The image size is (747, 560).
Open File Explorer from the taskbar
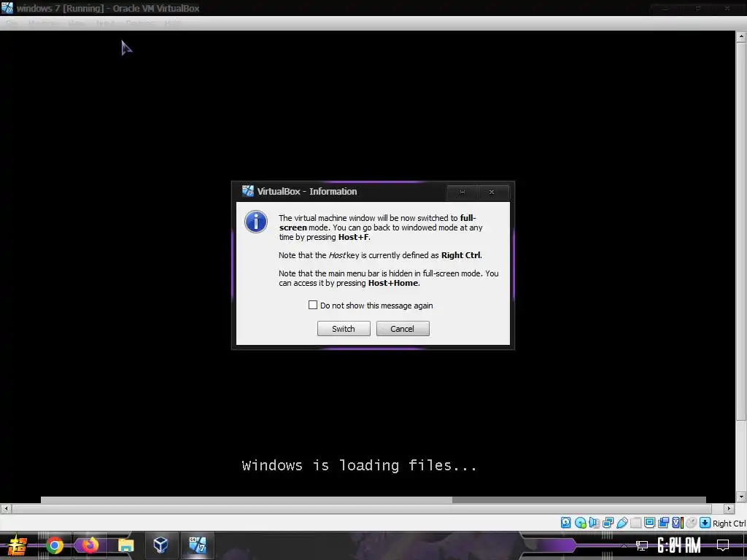(125, 545)
